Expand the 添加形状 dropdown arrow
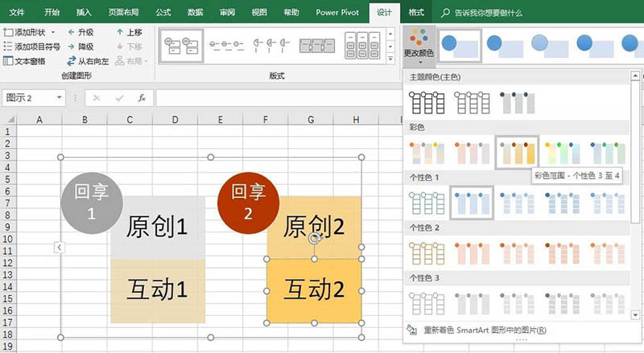644x353 pixels. point(52,32)
